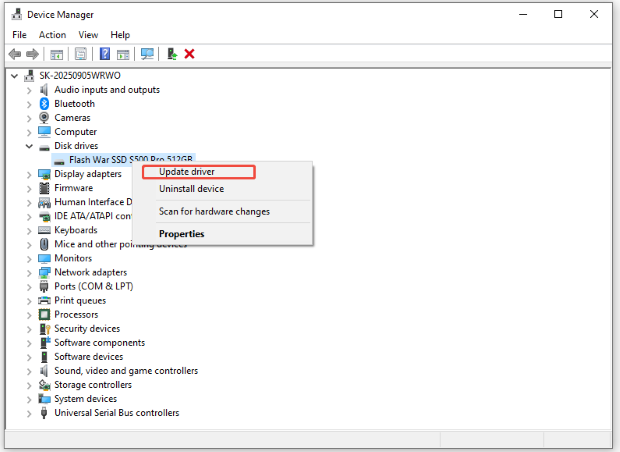Expand the Universal Serial Bus controllers node
620x452 pixels.
pos(28,413)
